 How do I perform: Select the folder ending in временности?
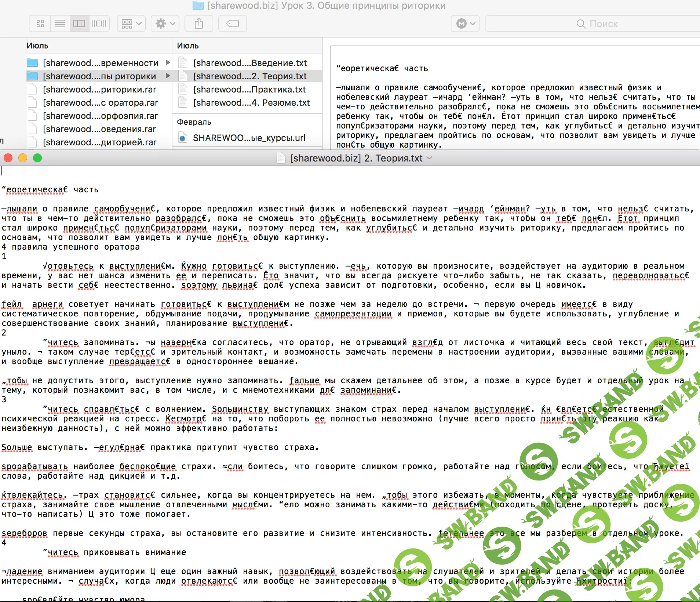[x=100, y=63]
